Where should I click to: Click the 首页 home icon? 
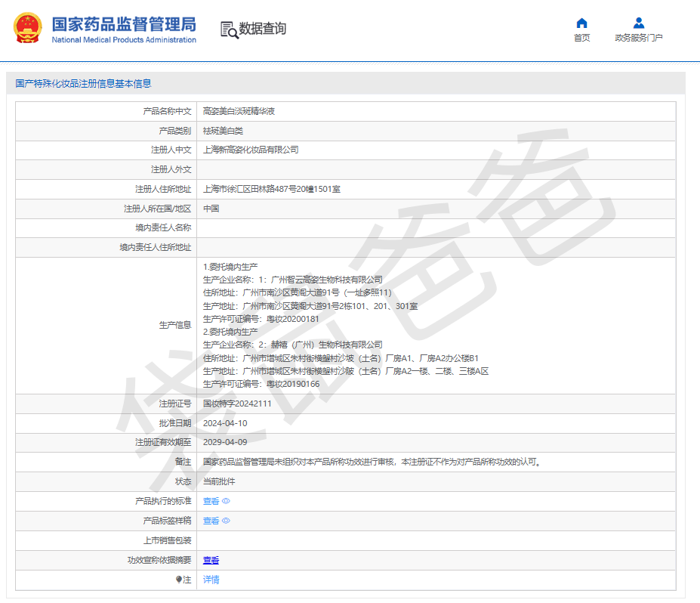[581, 23]
